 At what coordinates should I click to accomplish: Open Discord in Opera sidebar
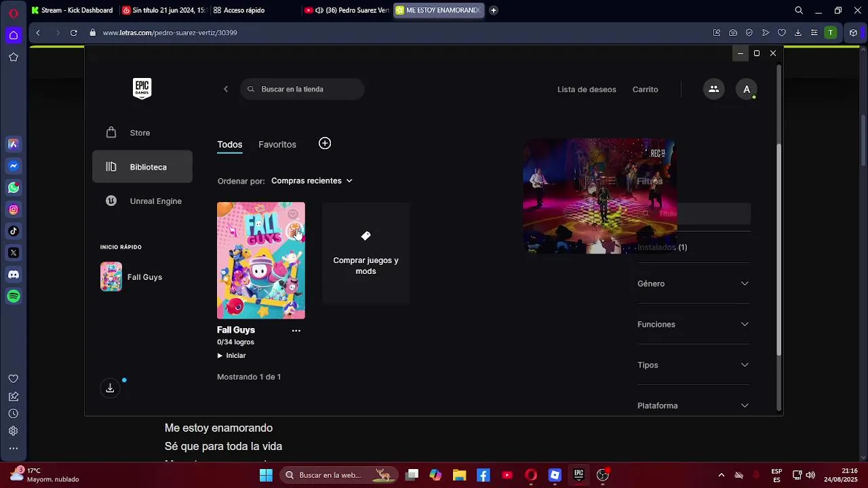14,274
